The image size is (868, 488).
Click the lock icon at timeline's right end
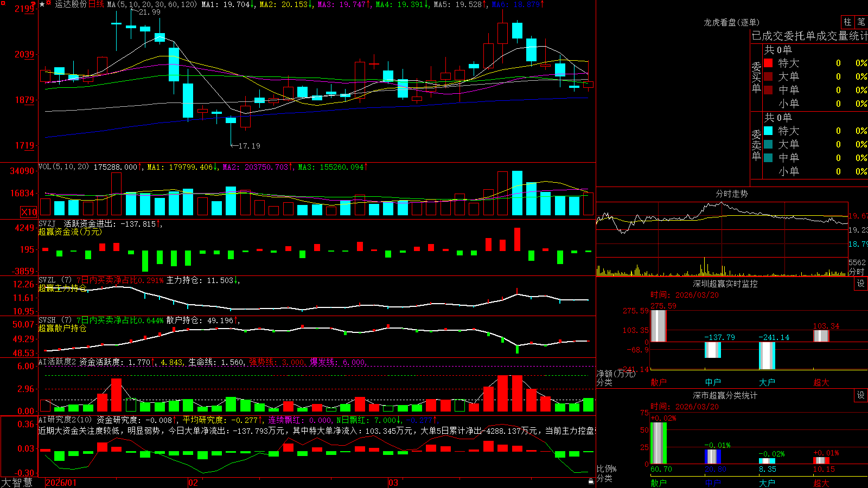tap(591, 481)
